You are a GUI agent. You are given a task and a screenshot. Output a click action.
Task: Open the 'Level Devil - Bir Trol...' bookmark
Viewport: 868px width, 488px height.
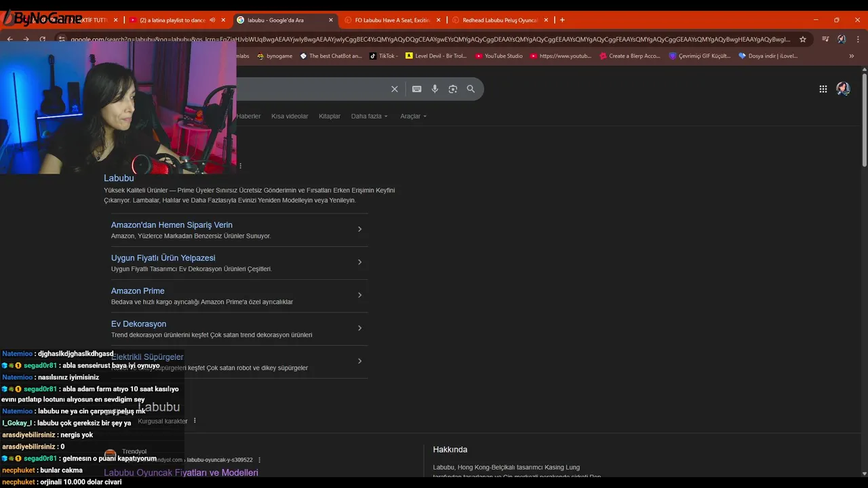pos(436,56)
